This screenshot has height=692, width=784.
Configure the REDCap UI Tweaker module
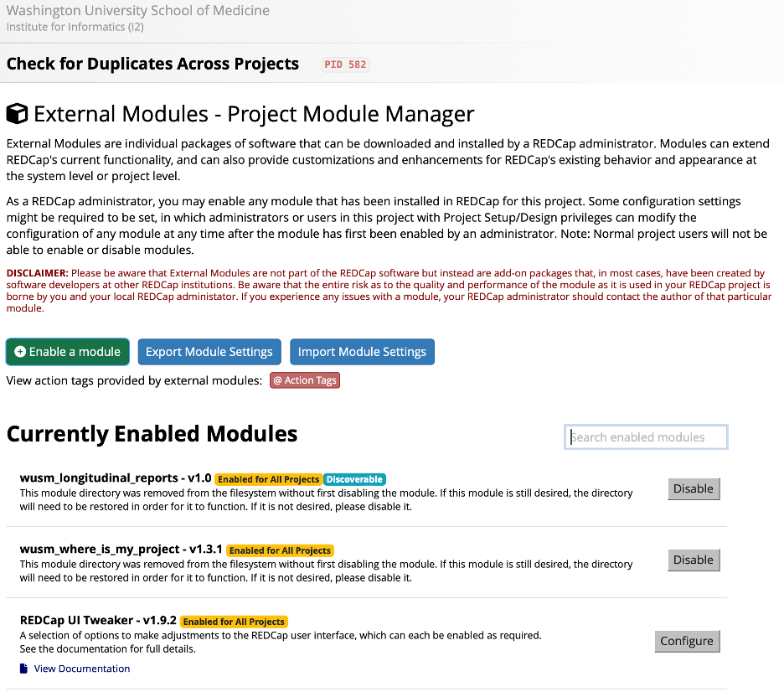(687, 641)
